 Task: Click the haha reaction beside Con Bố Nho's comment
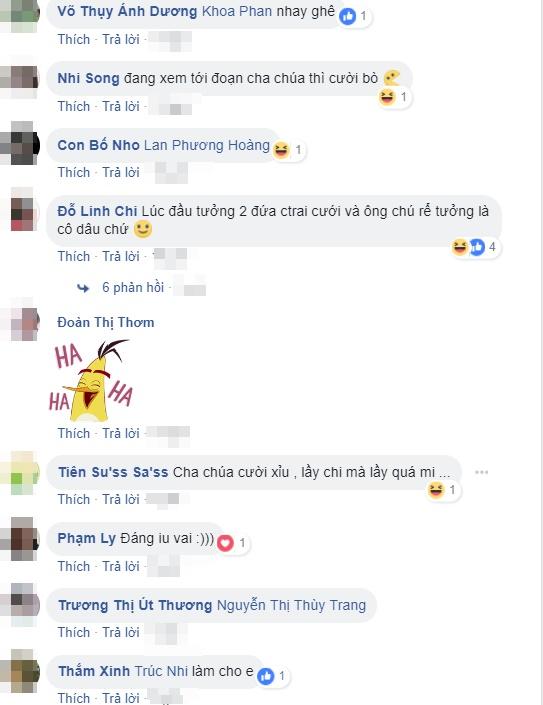click(281, 150)
